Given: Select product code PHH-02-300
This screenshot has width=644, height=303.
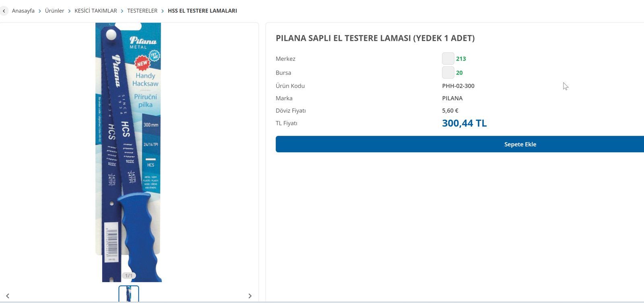Looking at the screenshot, I should point(458,86).
